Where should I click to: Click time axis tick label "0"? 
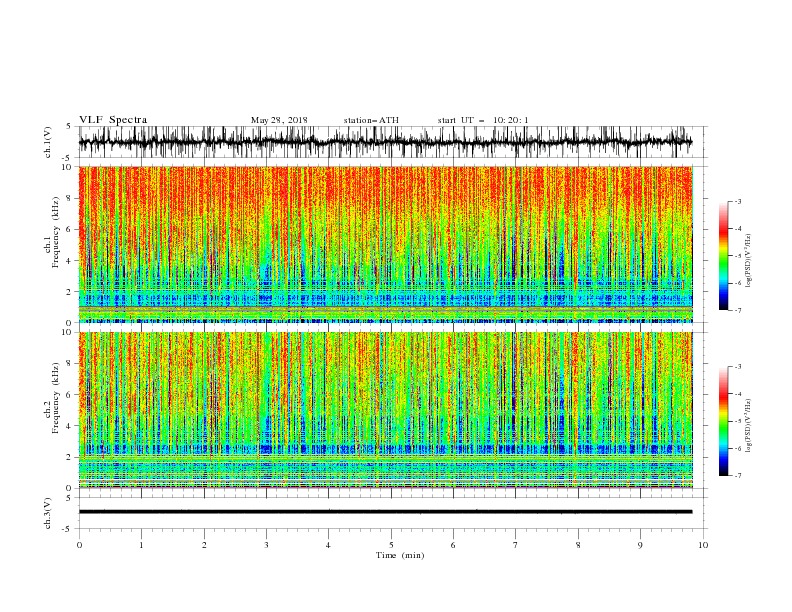[79, 545]
